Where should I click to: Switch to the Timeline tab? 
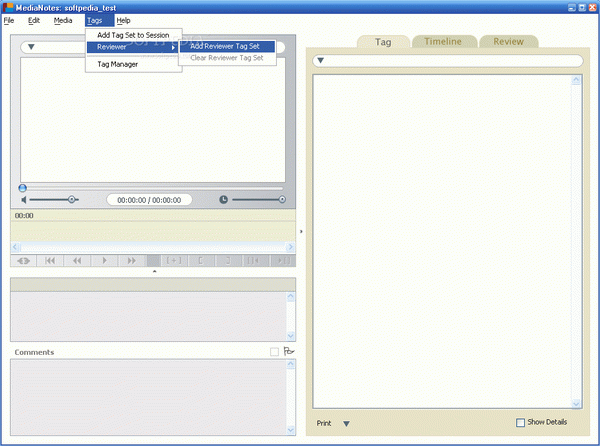443,42
